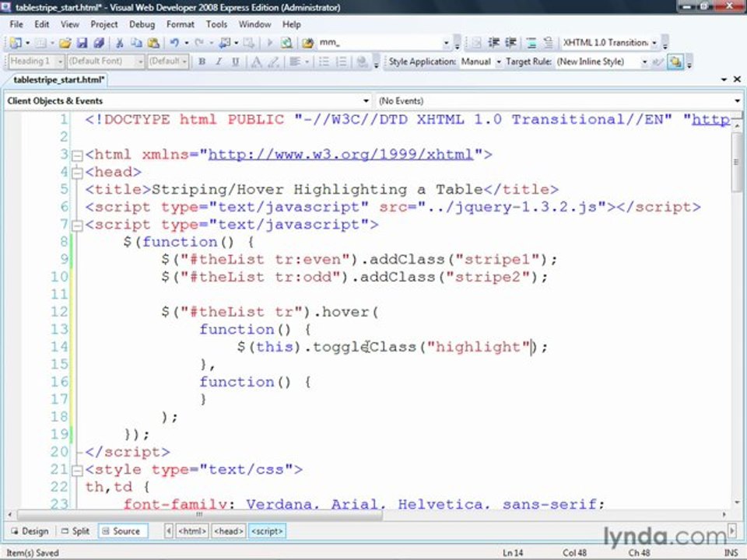Collapse the html tag on line 3
This screenshot has width=747, height=560.
coord(77,156)
